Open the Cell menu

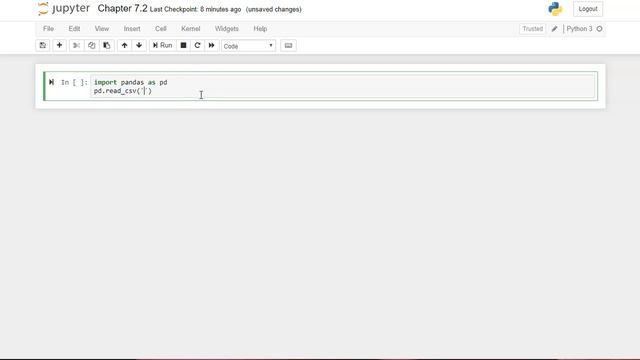click(x=160, y=29)
